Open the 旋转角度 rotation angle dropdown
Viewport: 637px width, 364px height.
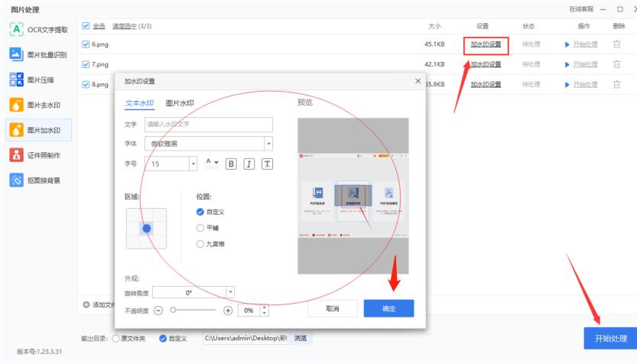[230, 291]
